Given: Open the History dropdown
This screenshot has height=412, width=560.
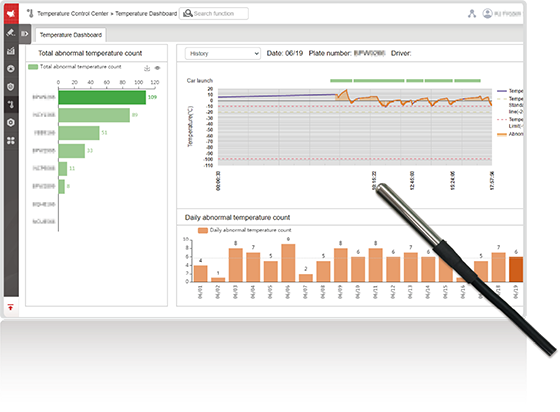Looking at the screenshot, I should point(222,54).
